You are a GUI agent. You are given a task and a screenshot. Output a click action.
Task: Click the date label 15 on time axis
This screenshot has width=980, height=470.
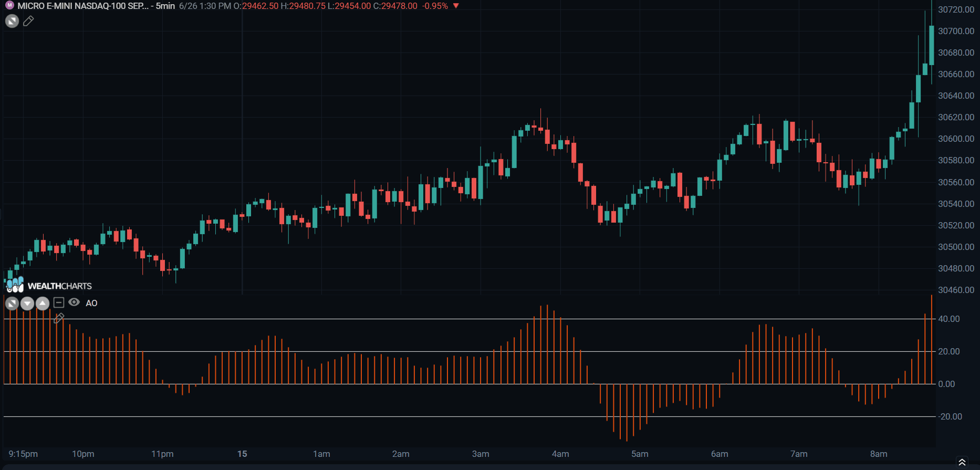(242, 454)
